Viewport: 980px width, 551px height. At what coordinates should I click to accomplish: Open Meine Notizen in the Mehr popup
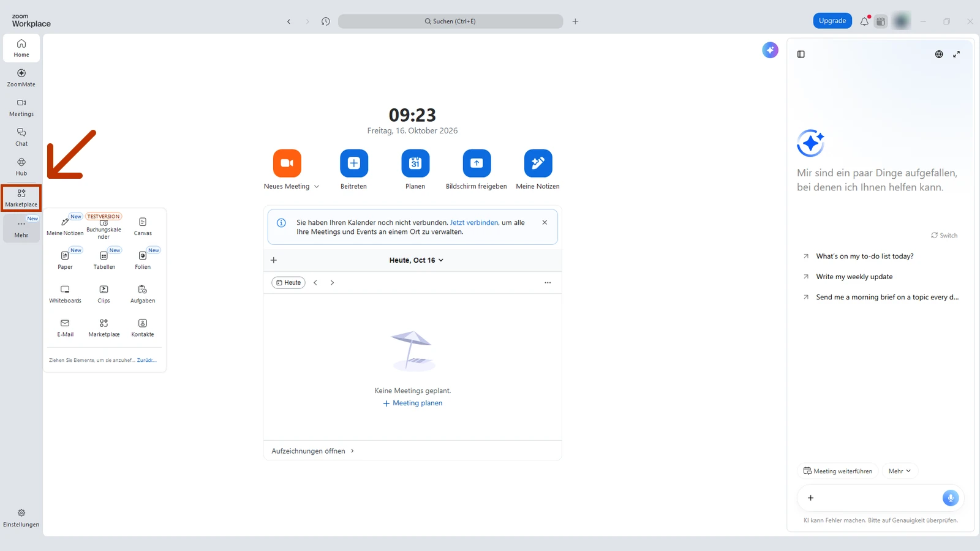(65, 226)
